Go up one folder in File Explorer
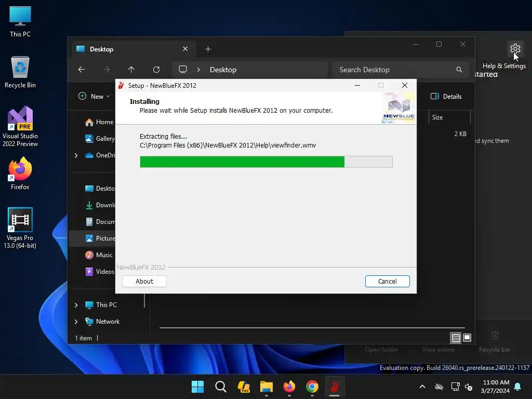The height and width of the screenshot is (399, 532). (x=131, y=70)
